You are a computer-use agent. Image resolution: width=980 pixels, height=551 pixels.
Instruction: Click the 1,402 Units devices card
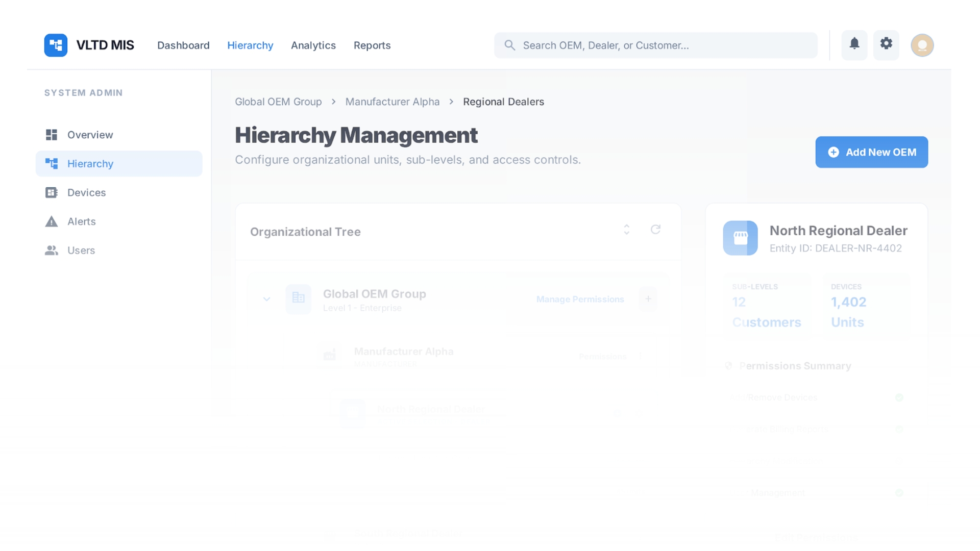[x=866, y=306]
